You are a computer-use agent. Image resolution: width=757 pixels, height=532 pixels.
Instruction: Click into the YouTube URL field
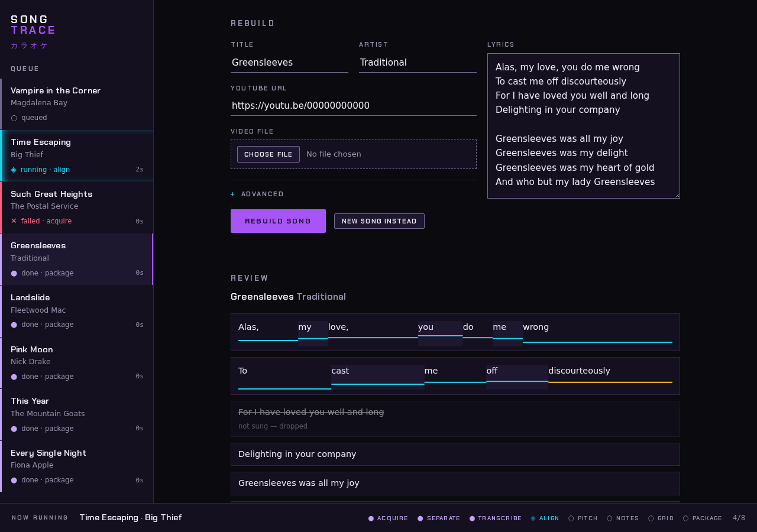[x=354, y=106]
